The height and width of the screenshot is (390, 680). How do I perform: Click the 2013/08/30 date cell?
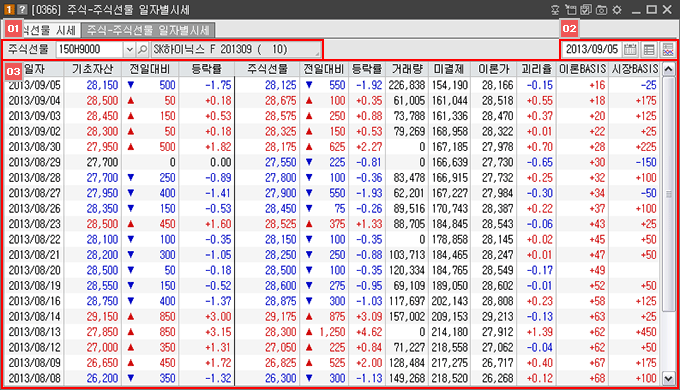(34, 147)
